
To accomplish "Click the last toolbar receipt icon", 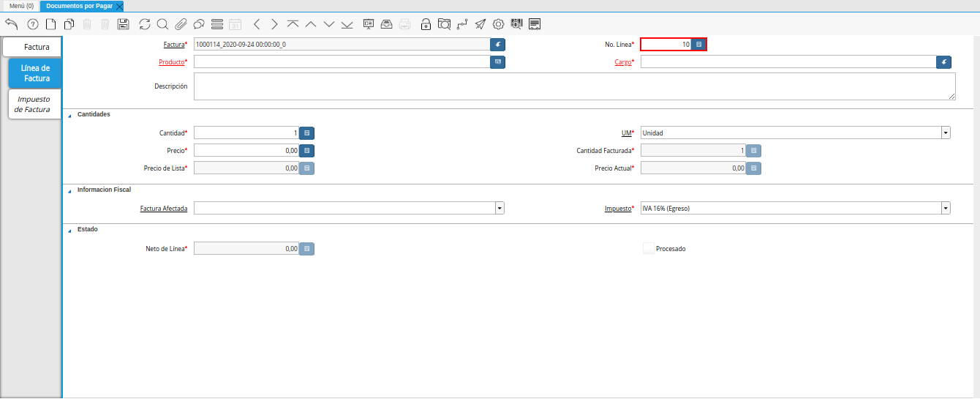I will click(x=535, y=23).
